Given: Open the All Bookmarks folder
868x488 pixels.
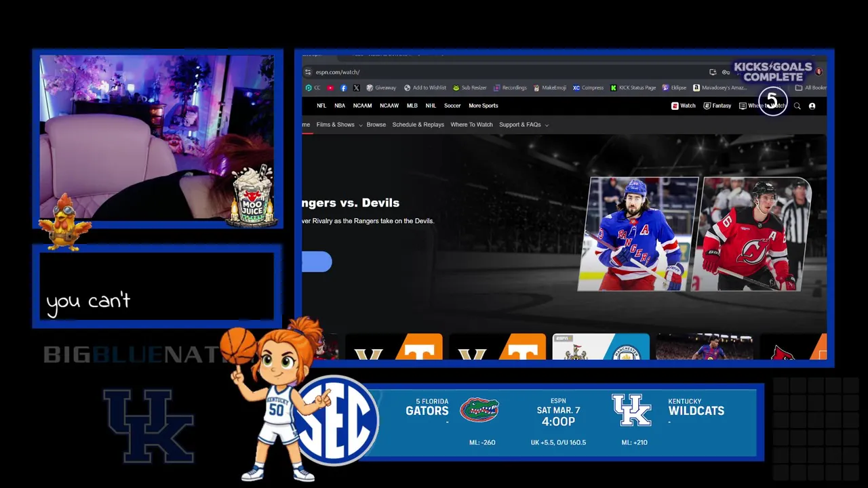Looking at the screenshot, I should [810, 87].
